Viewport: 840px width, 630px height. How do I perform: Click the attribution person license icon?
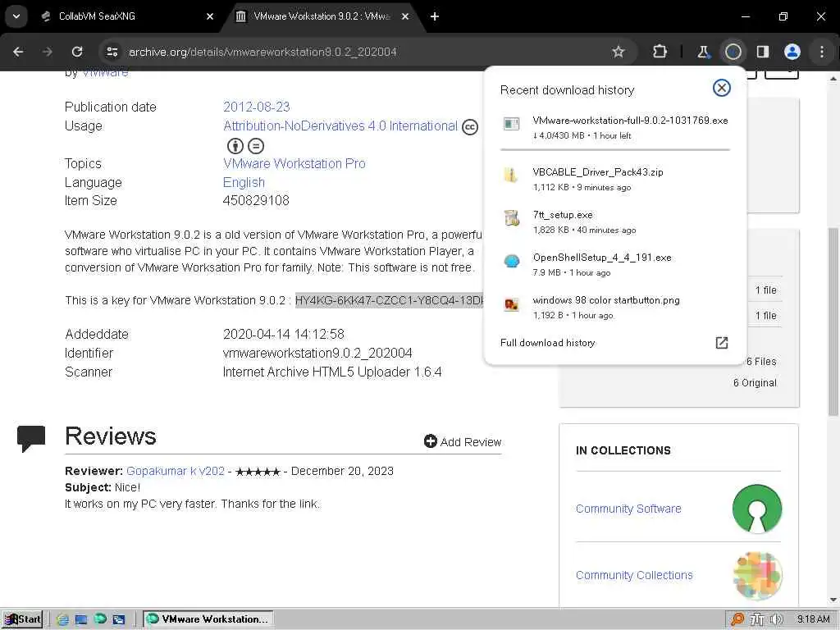[x=235, y=146]
